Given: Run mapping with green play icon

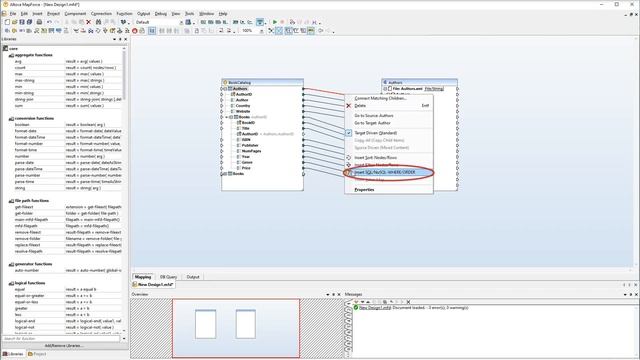Looking at the screenshot, I should (275, 22).
